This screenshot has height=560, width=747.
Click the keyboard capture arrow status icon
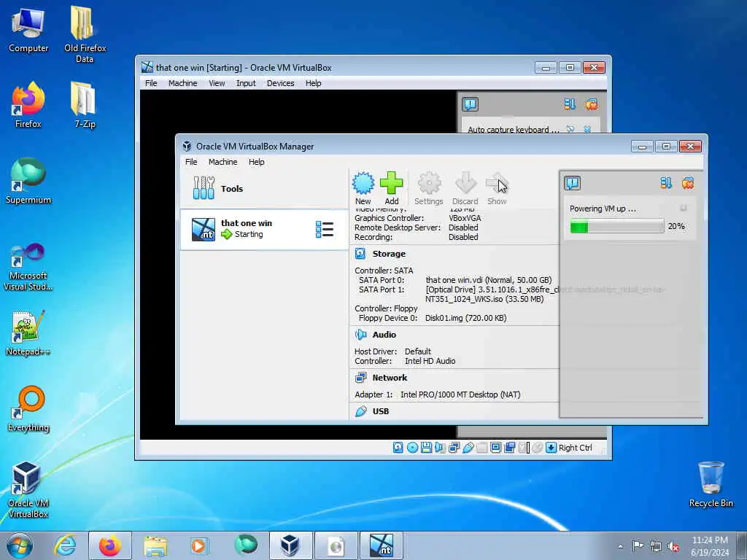(551, 448)
